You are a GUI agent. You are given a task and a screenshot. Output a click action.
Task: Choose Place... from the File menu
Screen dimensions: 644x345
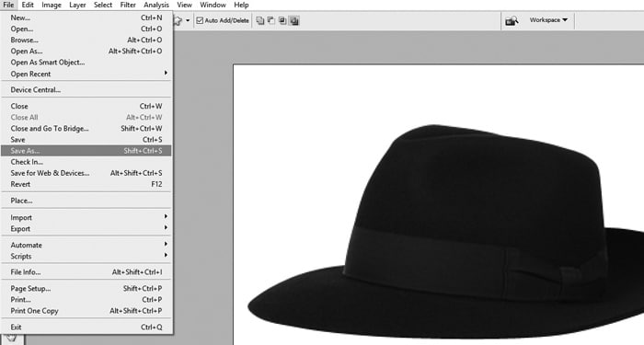(x=86, y=201)
